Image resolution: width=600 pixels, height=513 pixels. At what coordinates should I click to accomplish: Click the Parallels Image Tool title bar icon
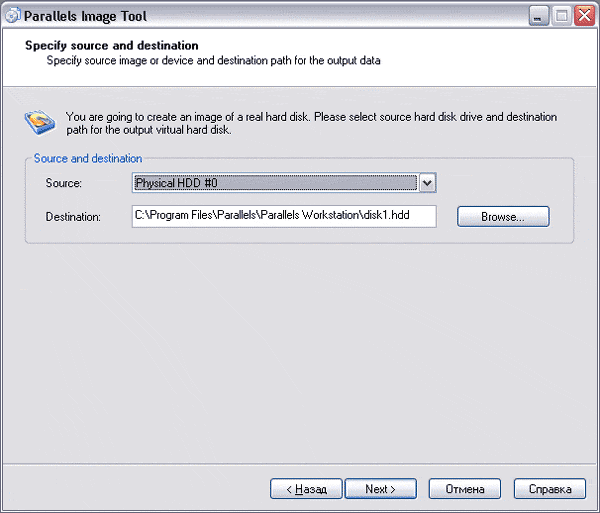13,16
